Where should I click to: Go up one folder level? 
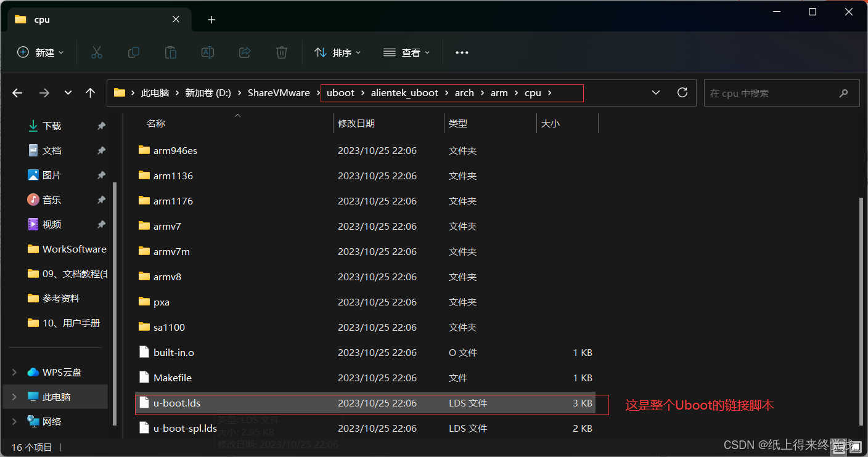pos(91,93)
